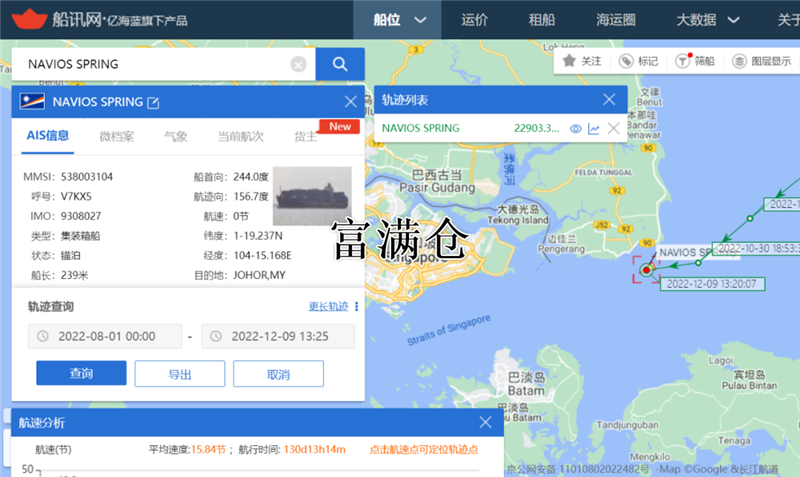
Task: Click the 取消 button
Action: (x=278, y=374)
